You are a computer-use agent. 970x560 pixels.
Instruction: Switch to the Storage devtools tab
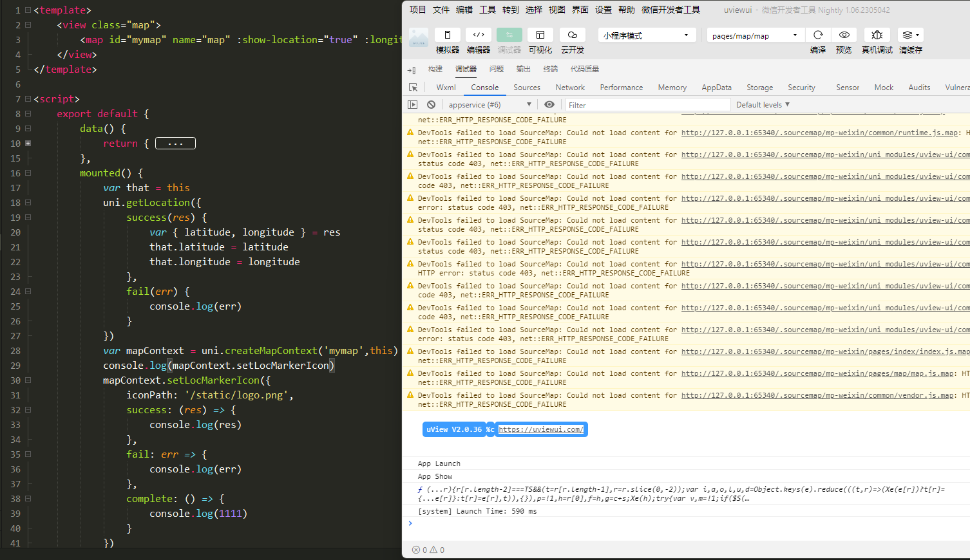(760, 88)
